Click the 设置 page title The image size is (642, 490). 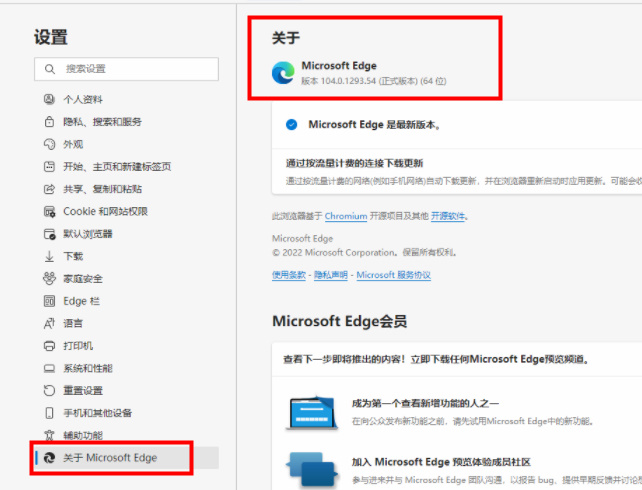point(51,37)
